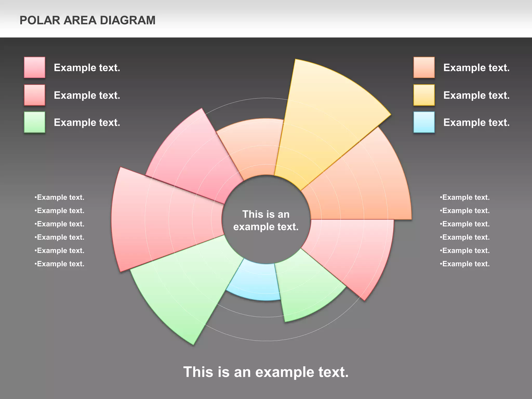This screenshot has width=532, height=399.
Task: Select the text inside the center circle
Action: click(x=266, y=221)
